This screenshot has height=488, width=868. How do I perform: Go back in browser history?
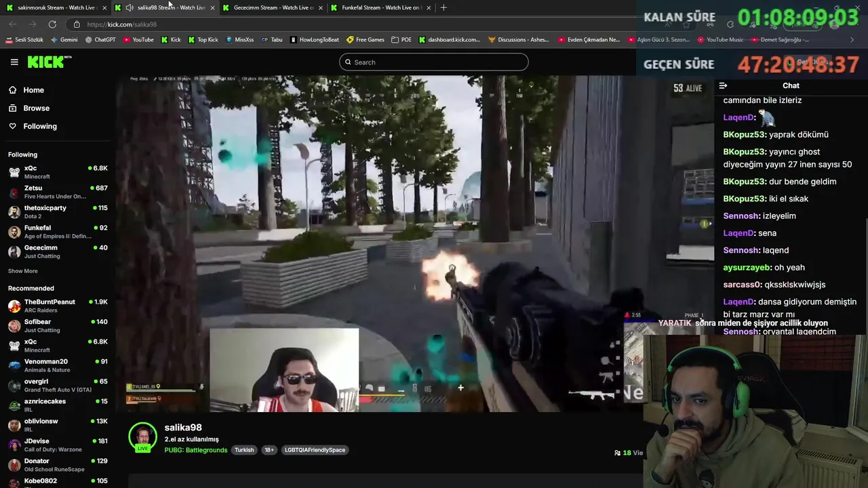(x=13, y=24)
